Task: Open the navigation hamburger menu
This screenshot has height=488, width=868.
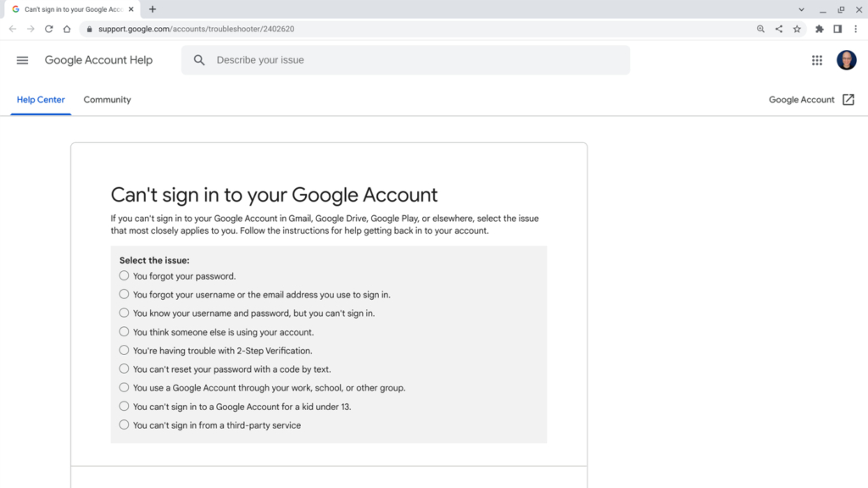Action: pyautogui.click(x=22, y=60)
